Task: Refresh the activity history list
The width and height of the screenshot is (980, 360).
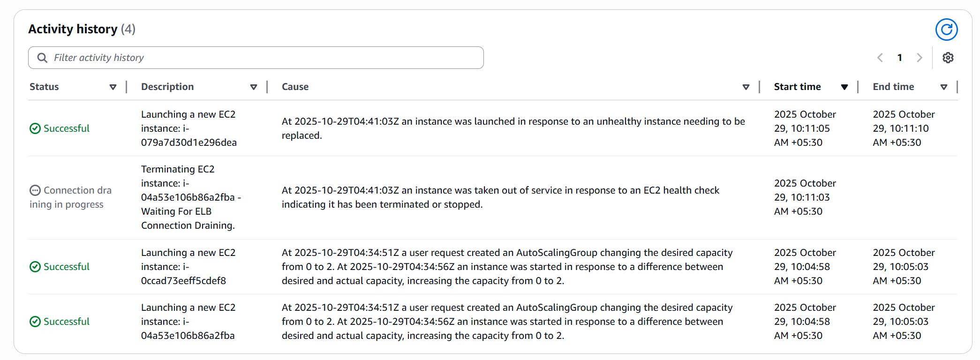Action: point(946,30)
